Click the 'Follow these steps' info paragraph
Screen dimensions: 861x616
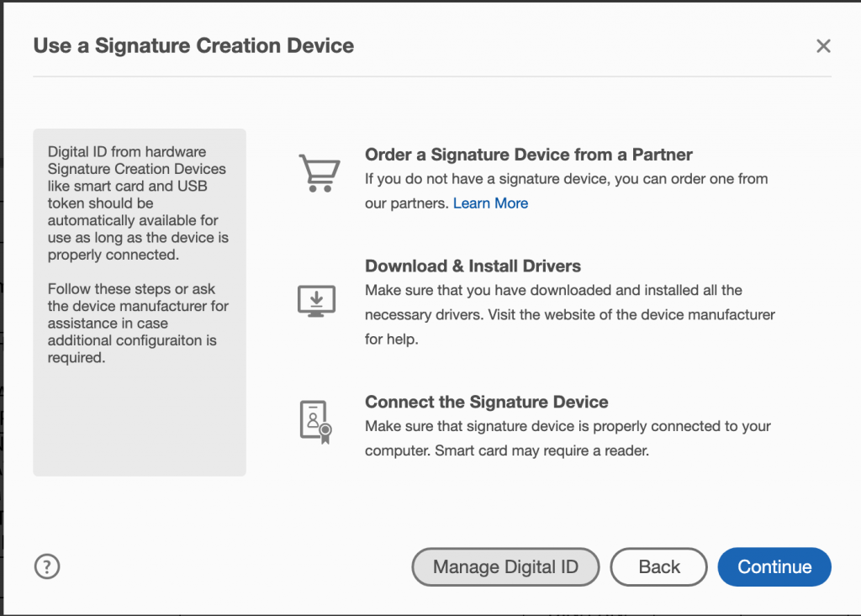pyautogui.click(x=138, y=324)
